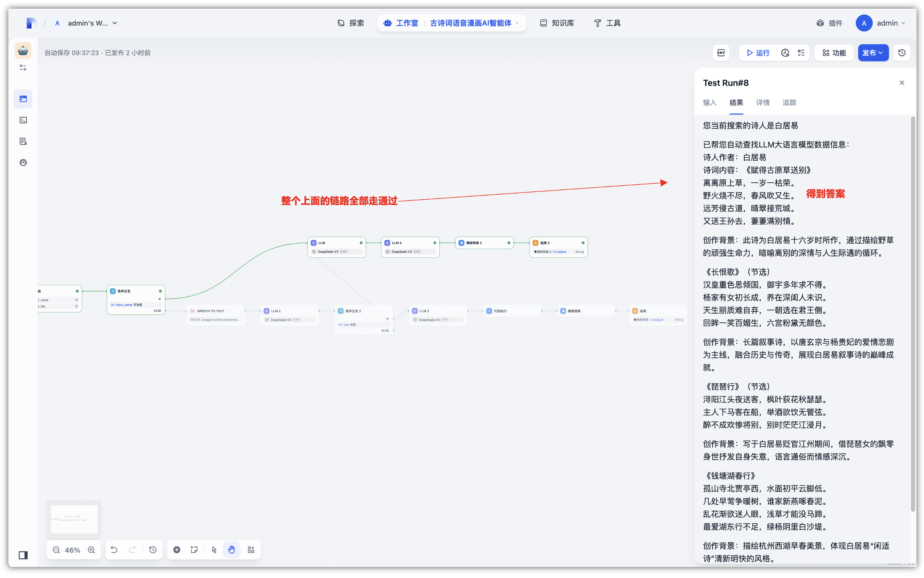This screenshot has width=924, height=578.
Task: Toggle the left sidebar panel icon
Action: [23, 555]
